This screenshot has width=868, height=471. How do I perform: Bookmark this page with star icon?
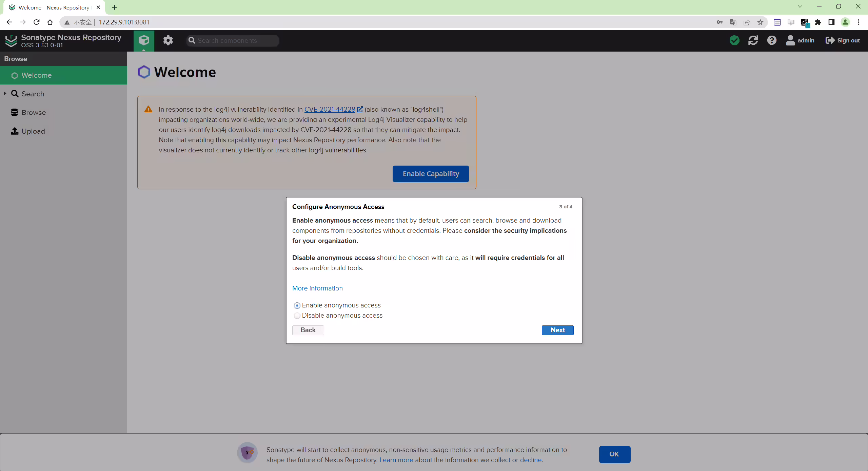click(x=760, y=22)
